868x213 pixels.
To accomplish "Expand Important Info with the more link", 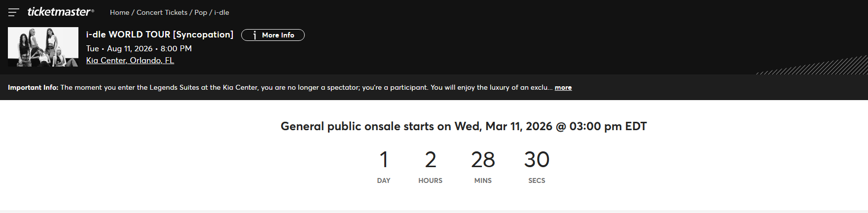I will coord(563,87).
